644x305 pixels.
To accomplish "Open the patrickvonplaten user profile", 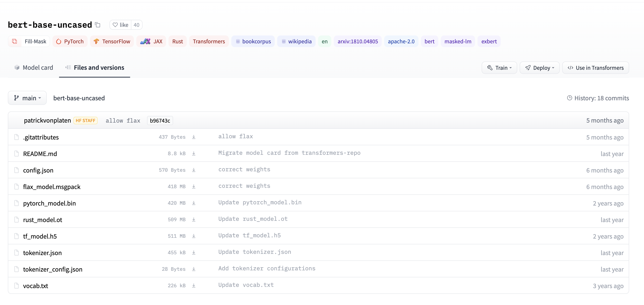I will 47,120.
